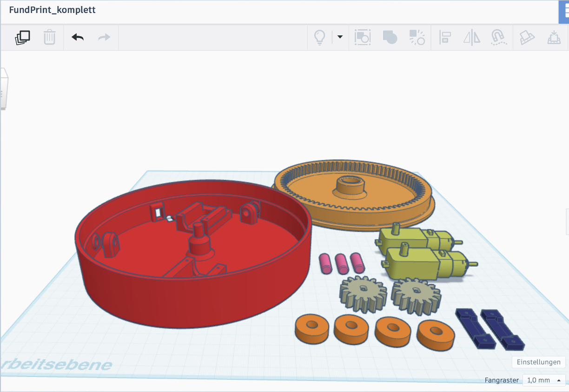The height and width of the screenshot is (392, 569).
Task: Click the trash can delete icon
Action: point(50,37)
